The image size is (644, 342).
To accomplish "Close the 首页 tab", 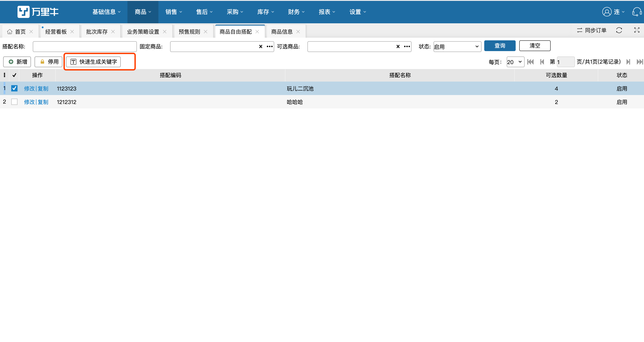I will pos(31,32).
